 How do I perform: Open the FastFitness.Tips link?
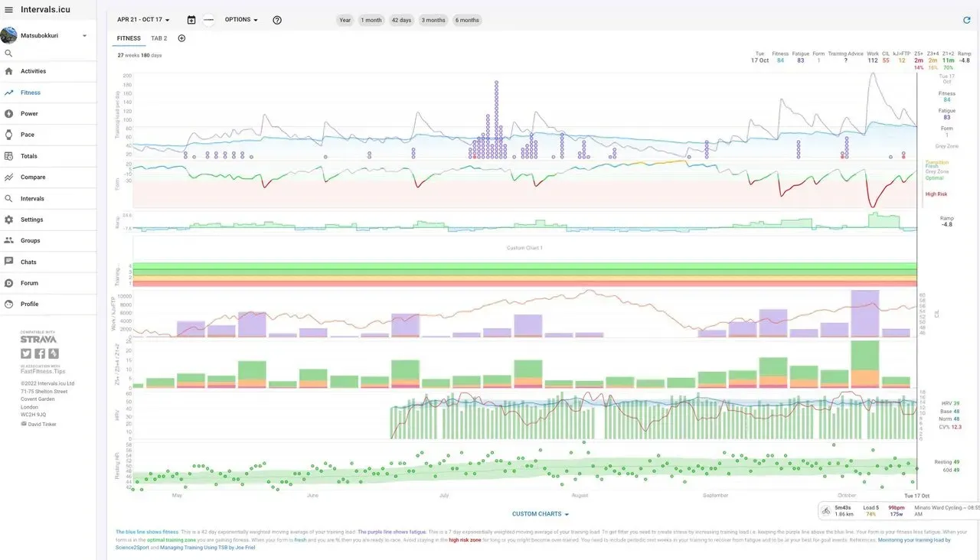tap(43, 371)
